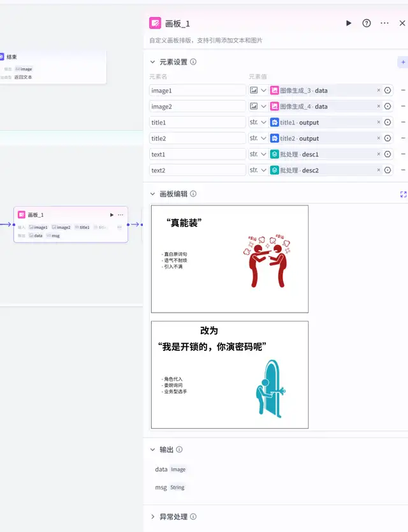The width and height of the screenshot is (408, 532).
Task: Open 画板_1 workflow node options menu
Action: point(120,215)
